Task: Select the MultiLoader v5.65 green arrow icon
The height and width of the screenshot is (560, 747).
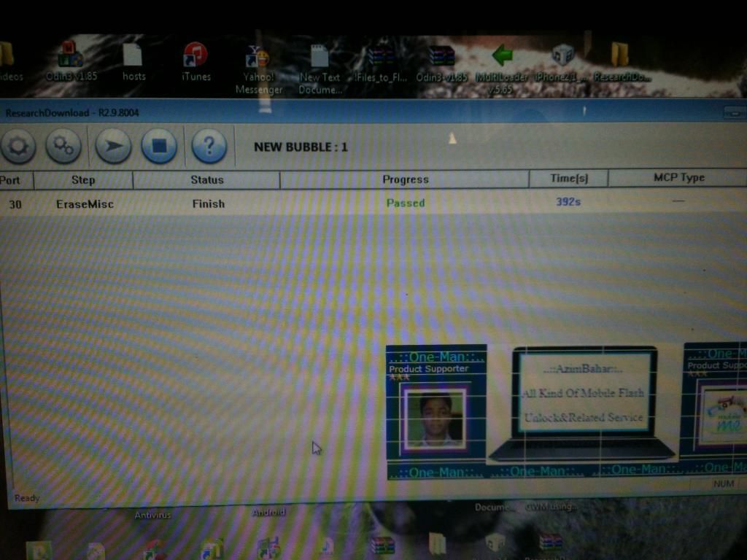Action: coord(501,57)
